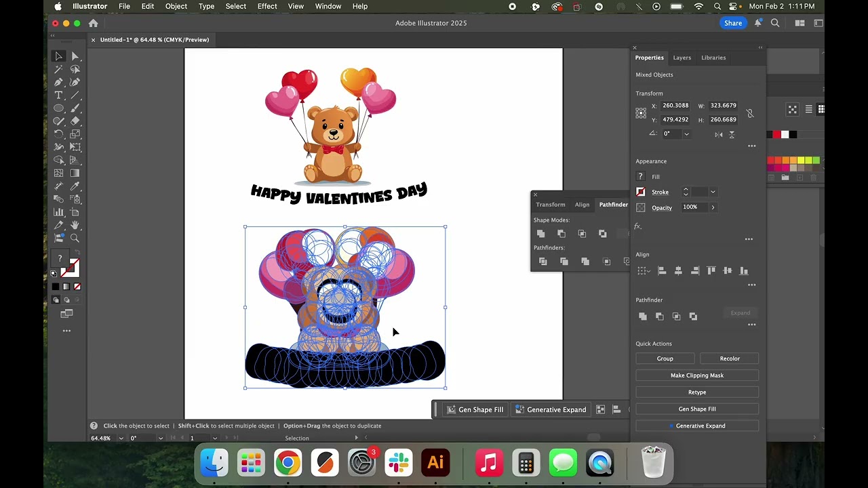Select the Lasso tool
868x488 pixels.
click(x=75, y=69)
